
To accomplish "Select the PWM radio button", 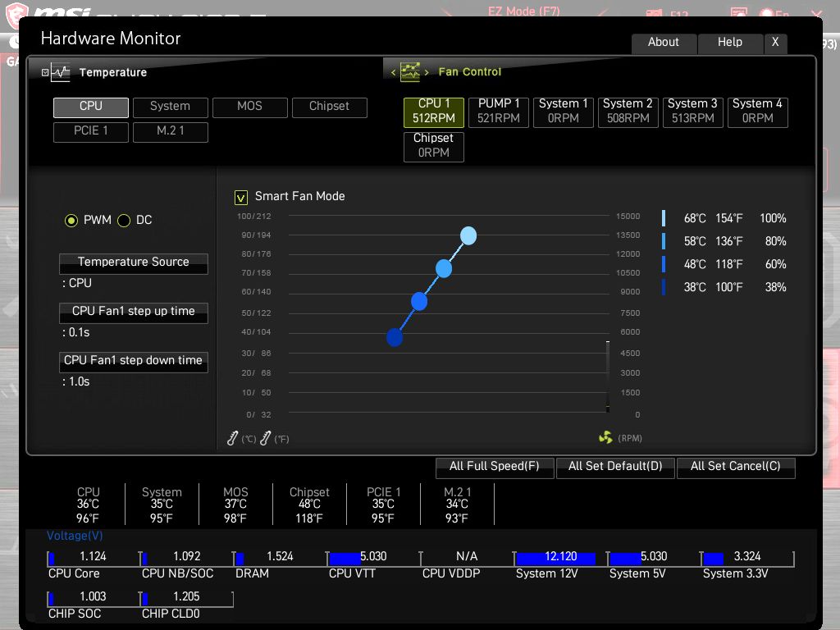I will 71,220.
